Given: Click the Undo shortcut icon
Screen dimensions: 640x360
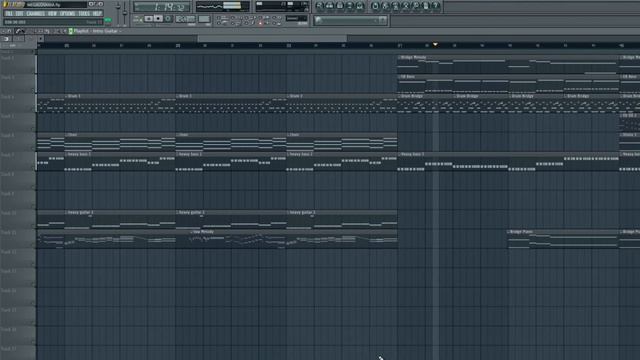Looking at the screenshot, I should coord(376,6).
